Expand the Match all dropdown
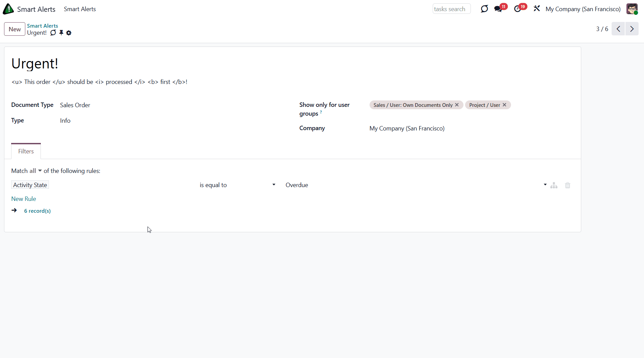644x358 pixels. (x=35, y=171)
